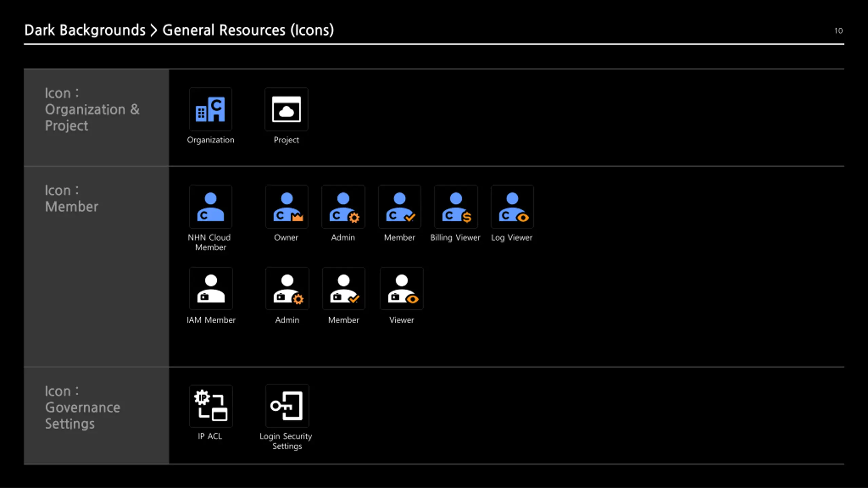868x488 pixels.
Task: Click the 'NHN Cloud Member' label
Action: [x=210, y=242]
